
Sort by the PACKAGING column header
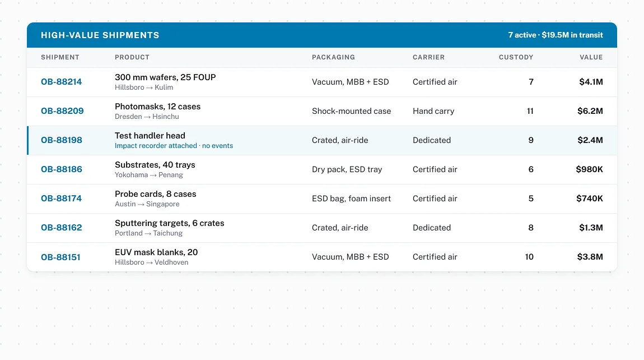coord(333,57)
